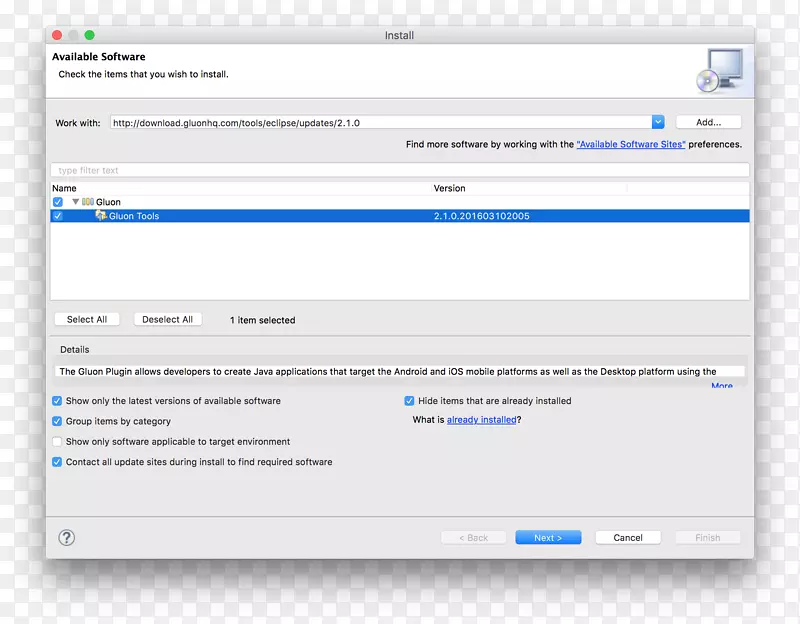Click the Next button

pos(548,537)
